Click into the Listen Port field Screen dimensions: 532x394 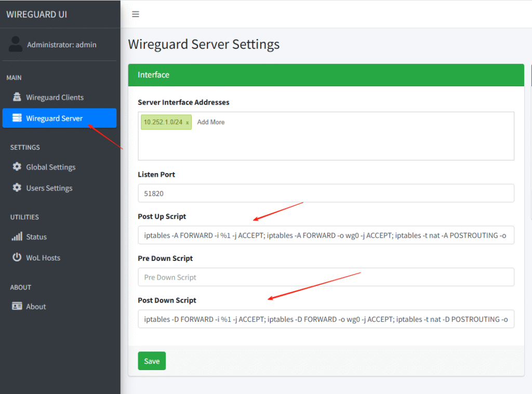(326, 193)
